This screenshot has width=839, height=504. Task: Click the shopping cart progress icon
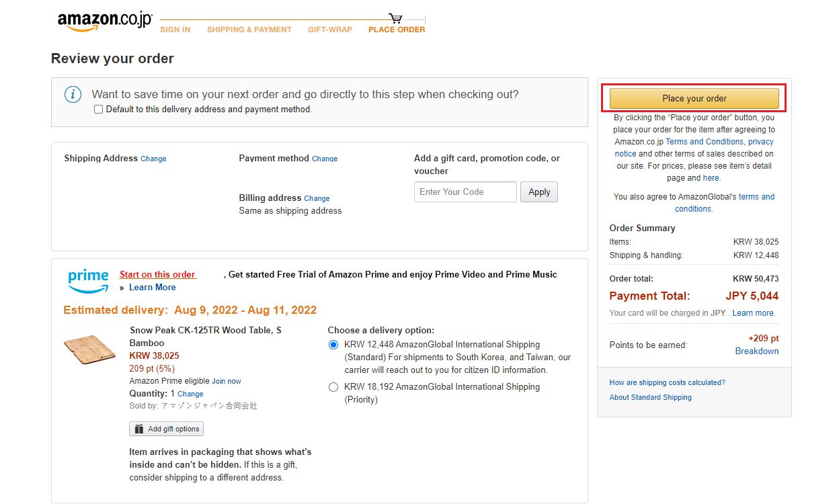(395, 18)
